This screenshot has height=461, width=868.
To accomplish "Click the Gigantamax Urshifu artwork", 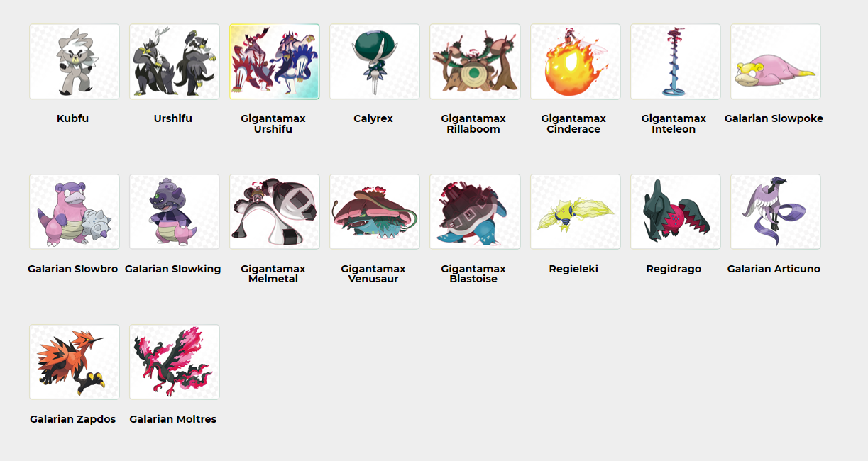I will pyautogui.click(x=275, y=62).
